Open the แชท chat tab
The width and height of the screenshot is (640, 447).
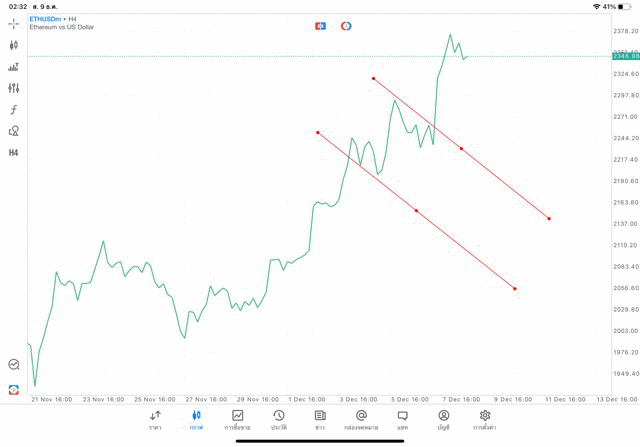(x=402, y=420)
